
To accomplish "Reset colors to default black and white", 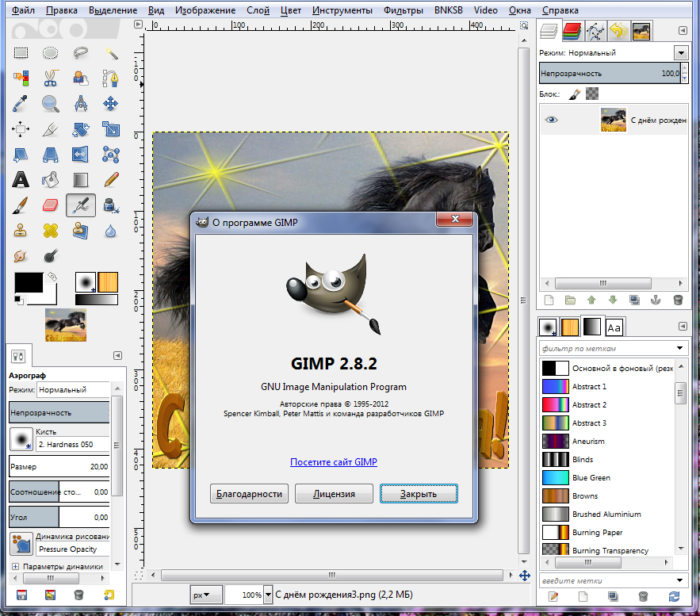I will point(18,300).
